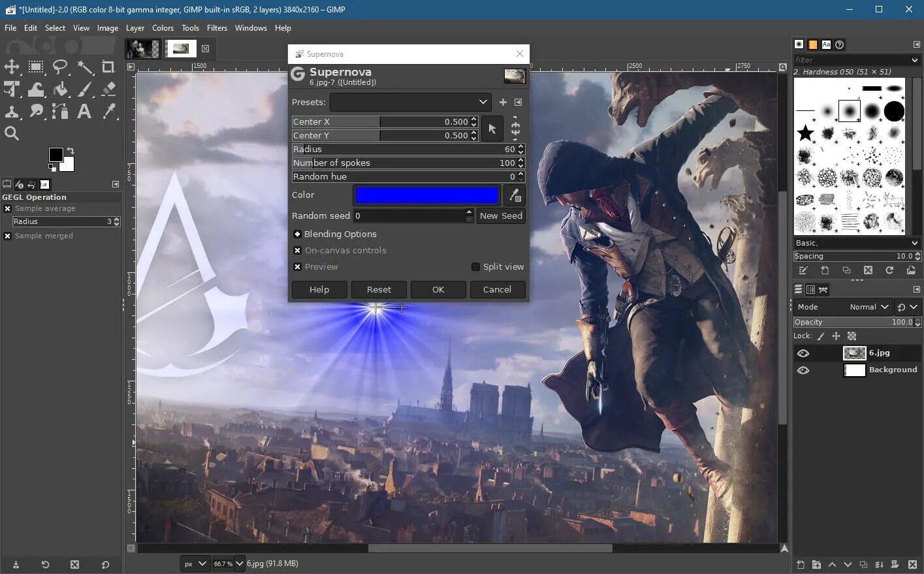The image size is (924, 574).
Task: Click Reset in Supernova dialog
Action: point(379,290)
